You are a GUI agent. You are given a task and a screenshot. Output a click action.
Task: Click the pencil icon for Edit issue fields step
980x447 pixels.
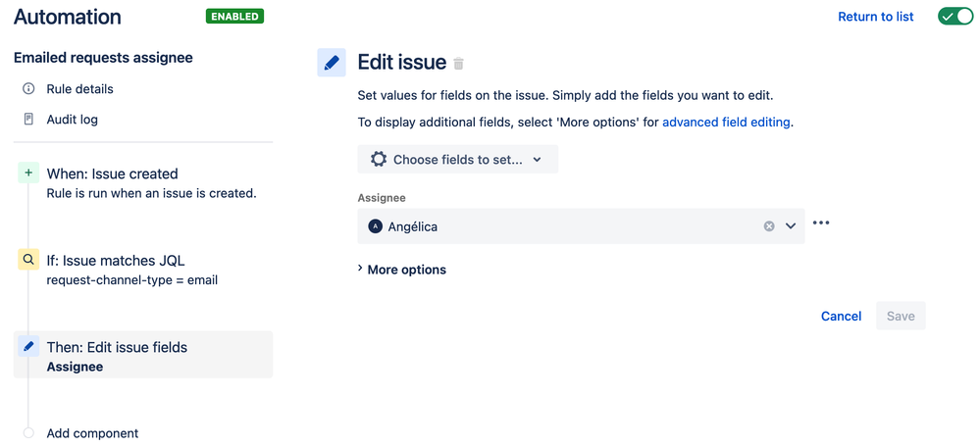tap(28, 346)
